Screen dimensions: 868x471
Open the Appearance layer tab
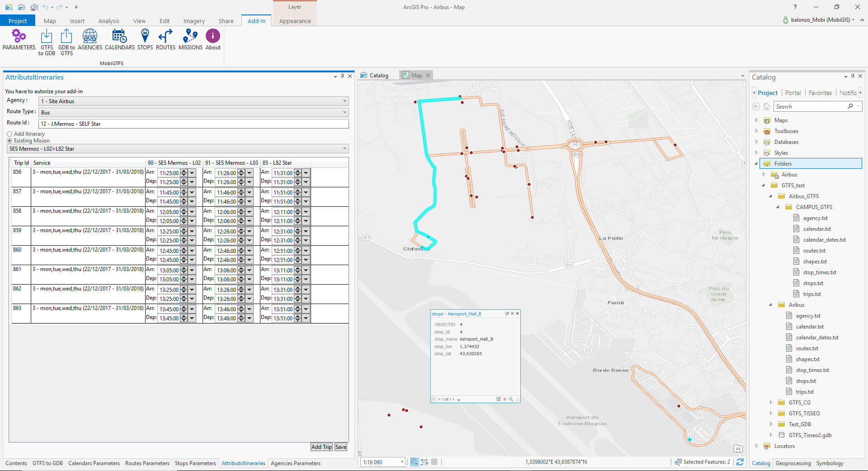[295, 21]
